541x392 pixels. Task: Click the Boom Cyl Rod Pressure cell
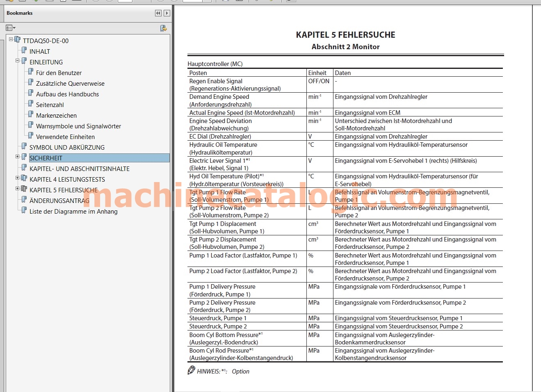(247, 354)
